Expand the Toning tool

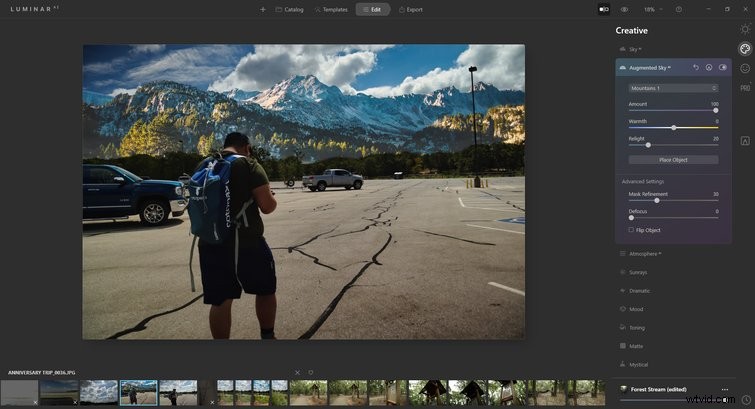(x=637, y=328)
